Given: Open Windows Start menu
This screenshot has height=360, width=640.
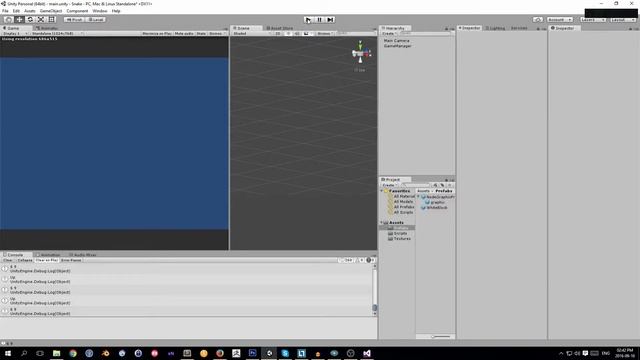Looking at the screenshot, I should pos(8,353).
